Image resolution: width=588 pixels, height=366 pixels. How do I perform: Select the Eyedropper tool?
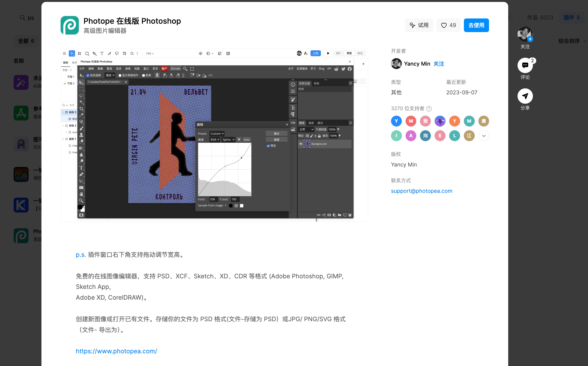(x=81, y=115)
